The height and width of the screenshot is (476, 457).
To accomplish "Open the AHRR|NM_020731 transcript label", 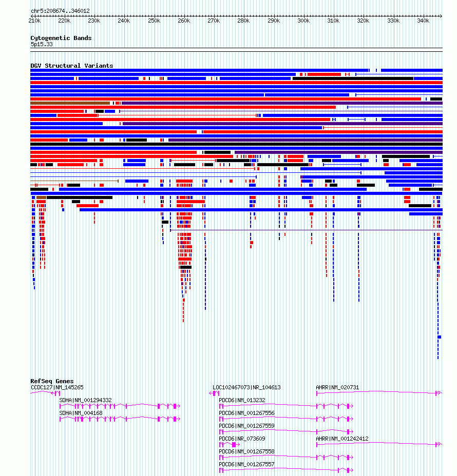I will point(337,387).
